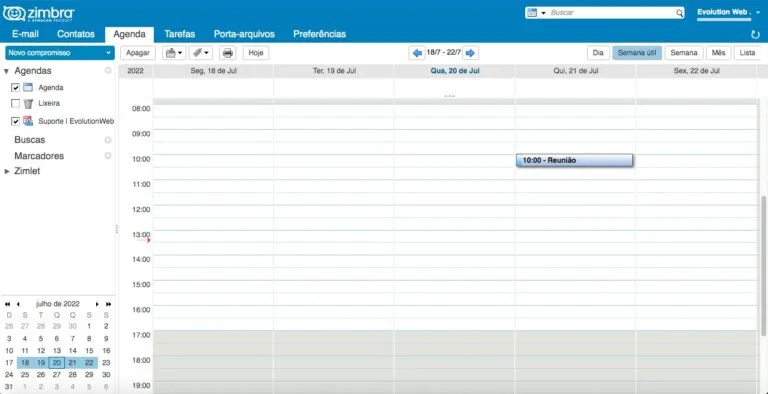Expand the Zimlet section

tap(7, 172)
